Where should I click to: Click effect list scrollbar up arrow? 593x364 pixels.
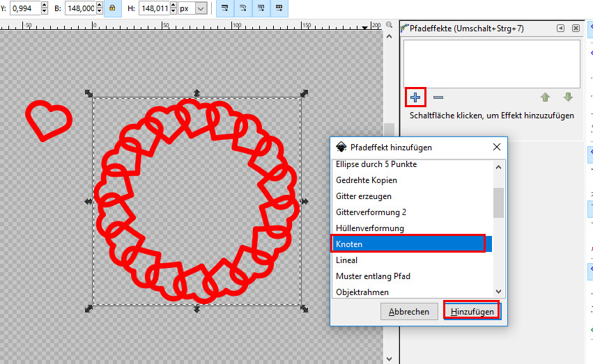[498, 167]
